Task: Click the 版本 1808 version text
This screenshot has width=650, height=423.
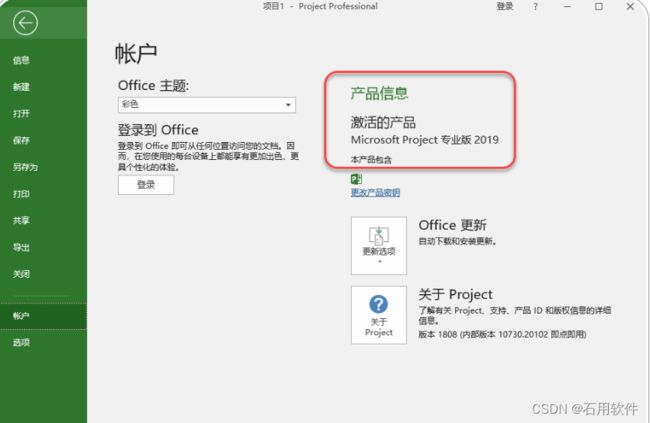Action: [x=502, y=335]
